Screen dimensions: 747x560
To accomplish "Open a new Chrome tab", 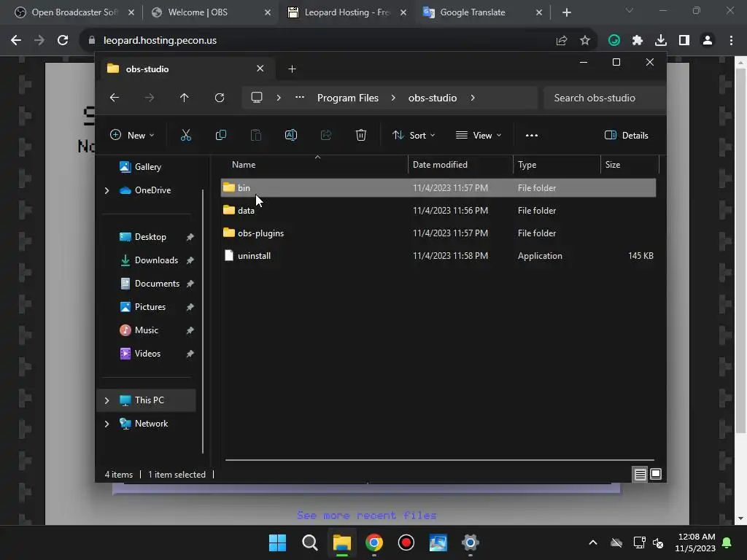I will click(566, 12).
